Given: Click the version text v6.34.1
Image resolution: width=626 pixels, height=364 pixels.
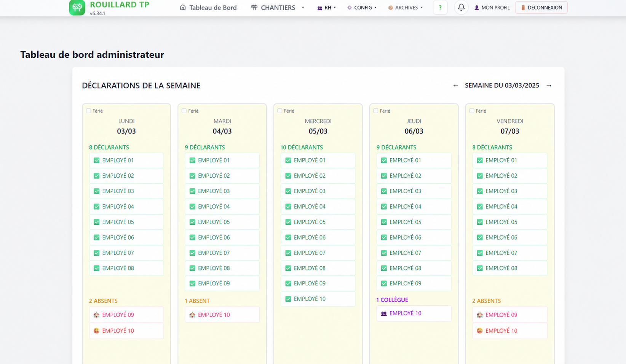Looking at the screenshot, I should tap(97, 13).
